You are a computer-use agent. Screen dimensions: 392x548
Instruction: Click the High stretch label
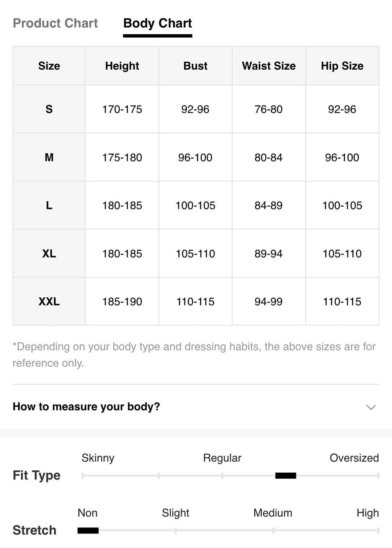[367, 513]
